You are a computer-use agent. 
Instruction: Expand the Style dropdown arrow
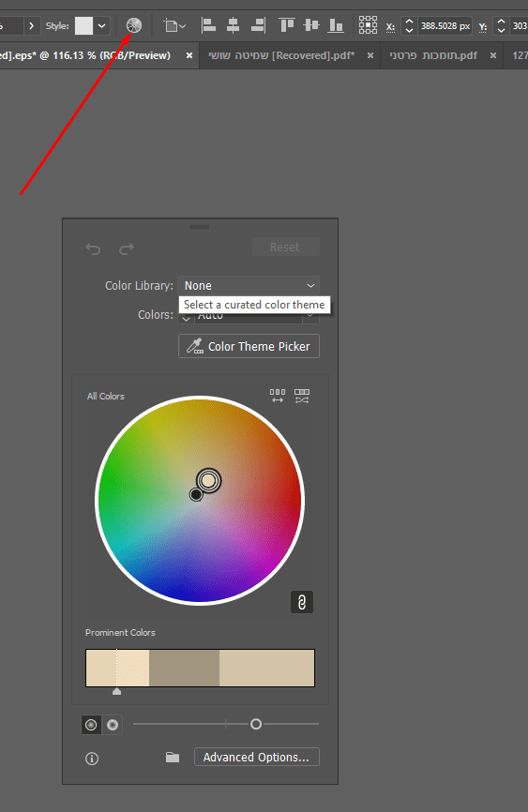[x=102, y=25]
